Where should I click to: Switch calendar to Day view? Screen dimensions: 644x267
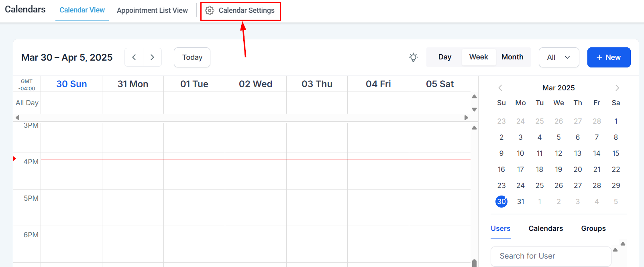coord(444,57)
